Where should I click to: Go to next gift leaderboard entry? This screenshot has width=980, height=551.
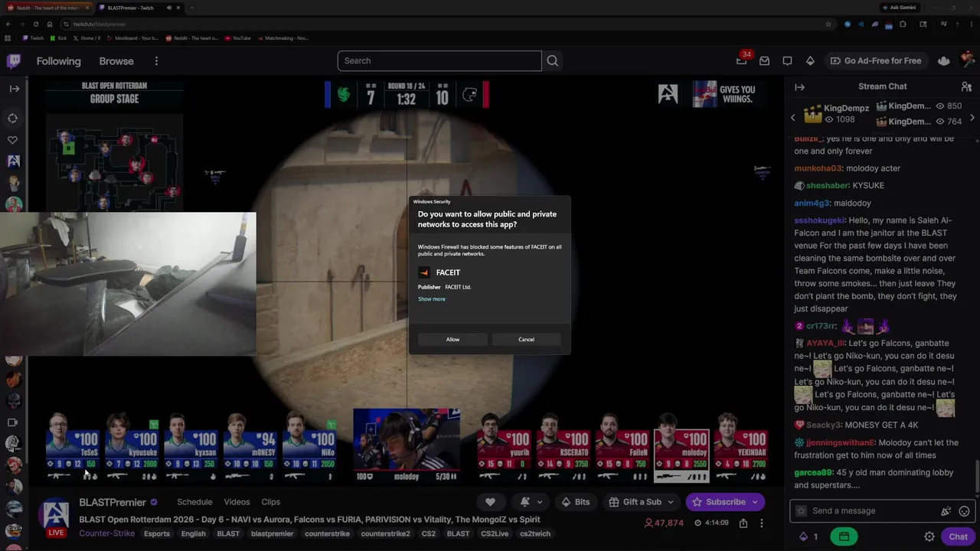(972, 118)
